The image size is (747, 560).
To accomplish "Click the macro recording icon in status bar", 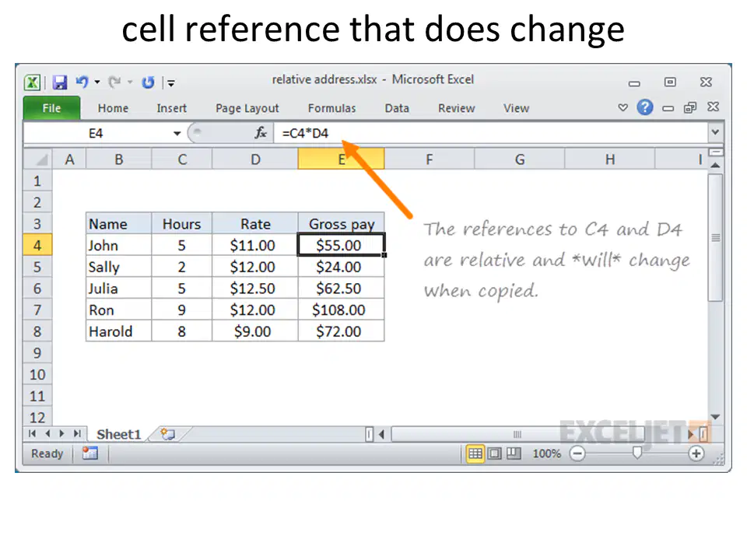I will click(x=89, y=453).
